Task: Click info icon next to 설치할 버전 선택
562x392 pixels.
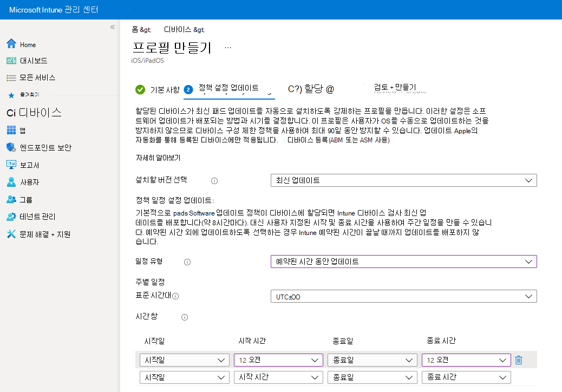Action: [x=214, y=181]
